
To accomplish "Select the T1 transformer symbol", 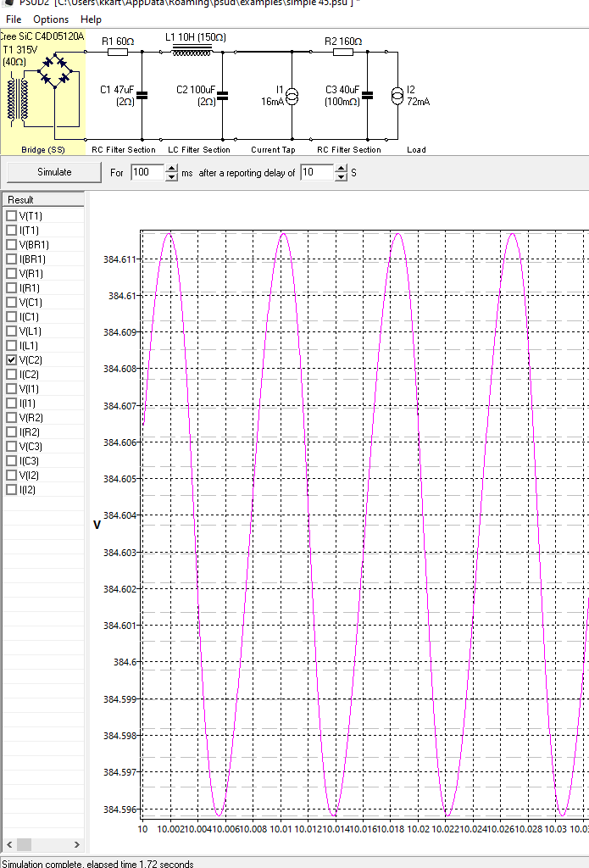I will pos(17,100).
